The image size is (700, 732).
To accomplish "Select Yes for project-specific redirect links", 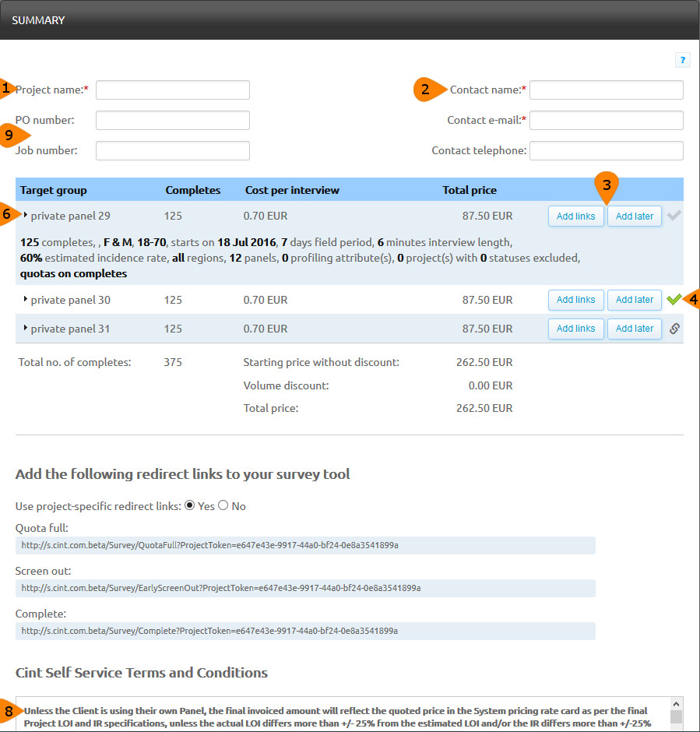I will 189,505.
